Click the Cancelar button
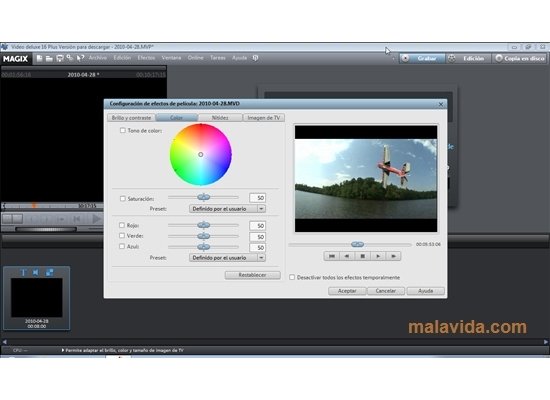This screenshot has height=400, width=550. pos(386,291)
